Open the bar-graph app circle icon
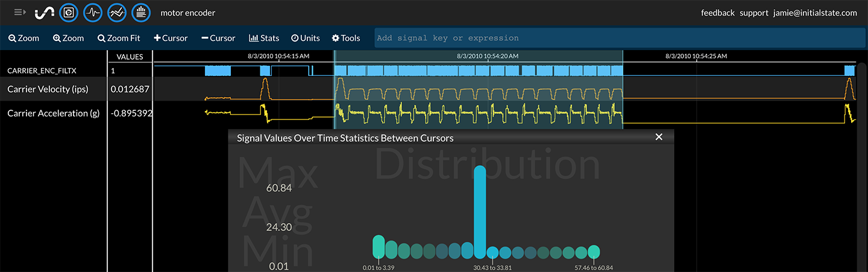 (x=140, y=12)
